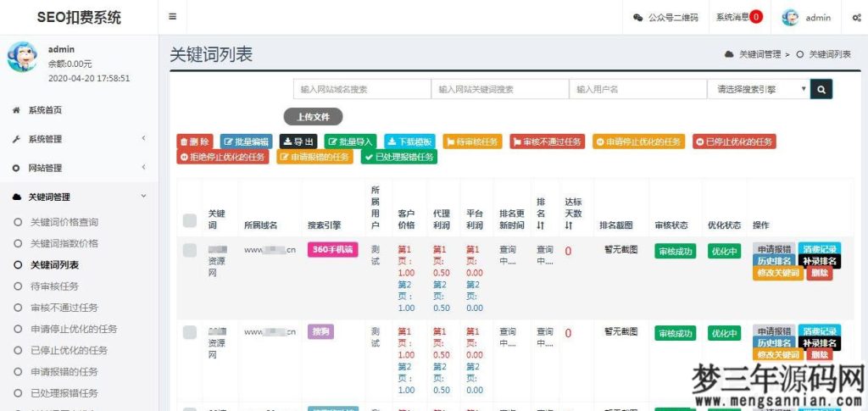Screen dimensions: 868x411
Task: Filter by 拒绝停止优化的任务 button
Action: coord(223,157)
